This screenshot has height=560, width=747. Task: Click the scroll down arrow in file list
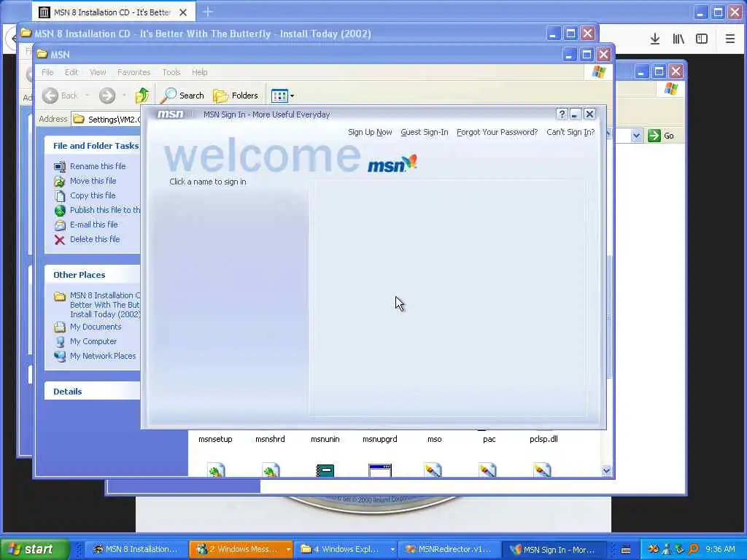tap(606, 471)
